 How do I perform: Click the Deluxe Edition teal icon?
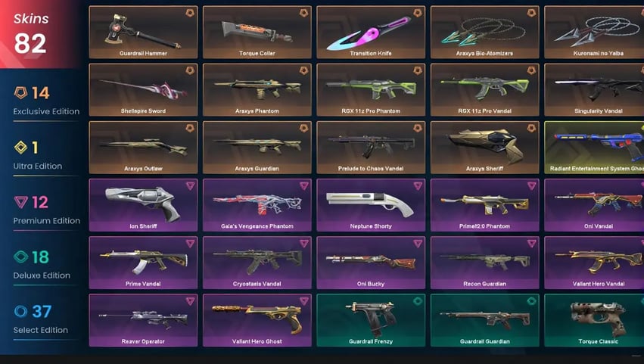21,257
